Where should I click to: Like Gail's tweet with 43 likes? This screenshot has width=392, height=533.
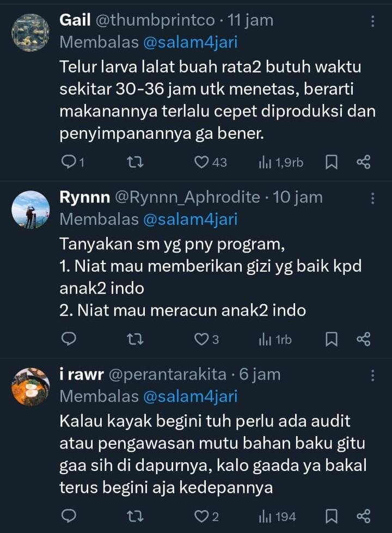[x=203, y=162]
